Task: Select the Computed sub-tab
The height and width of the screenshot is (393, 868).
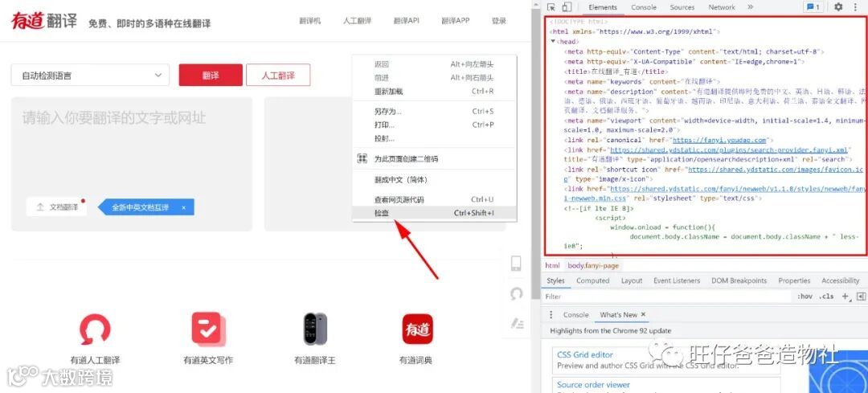Action: [x=593, y=280]
